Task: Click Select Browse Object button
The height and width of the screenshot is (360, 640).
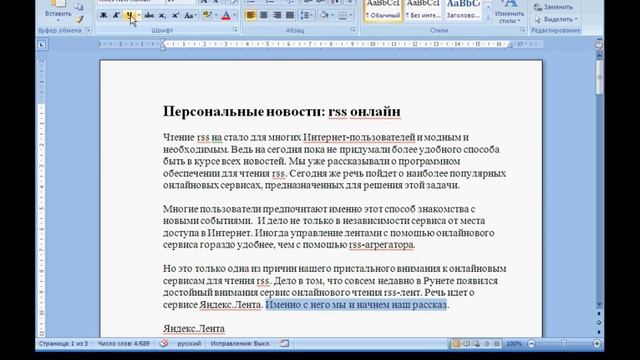Action: (599, 322)
